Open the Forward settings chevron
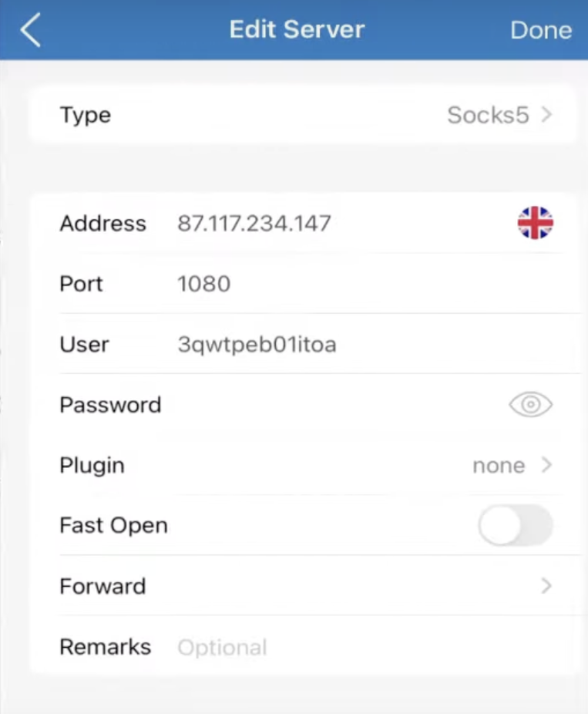The width and height of the screenshot is (588, 714). point(546,587)
